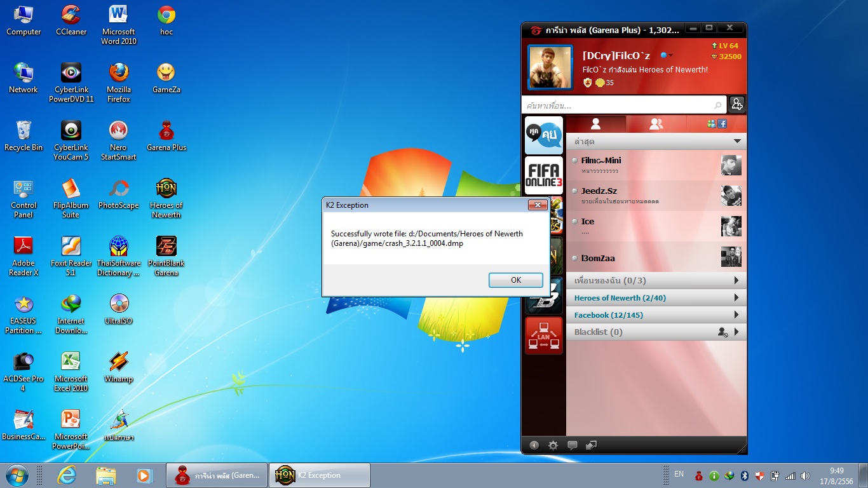Expand the Facebook (12/145) group
868x488 pixels.
[x=736, y=315]
